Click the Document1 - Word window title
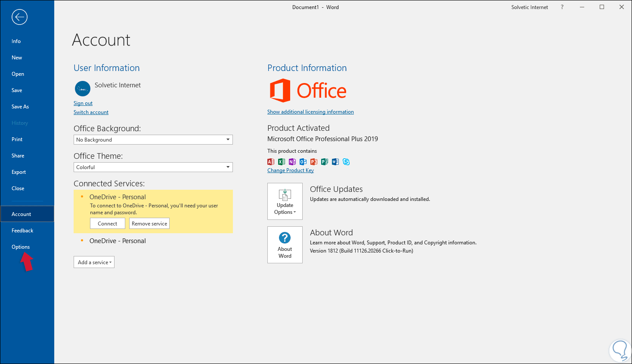The width and height of the screenshot is (632, 364). click(x=316, y=7)
